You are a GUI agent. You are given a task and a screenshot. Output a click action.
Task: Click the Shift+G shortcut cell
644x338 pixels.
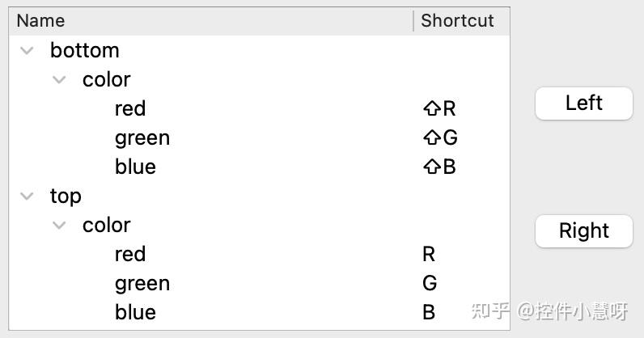pos(440,137)
